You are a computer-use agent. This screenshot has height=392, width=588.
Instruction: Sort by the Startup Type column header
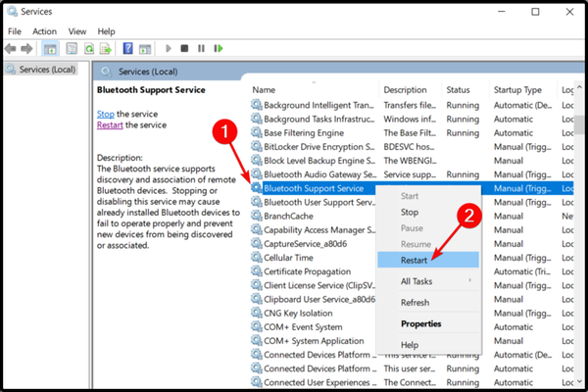coord(518,90)
